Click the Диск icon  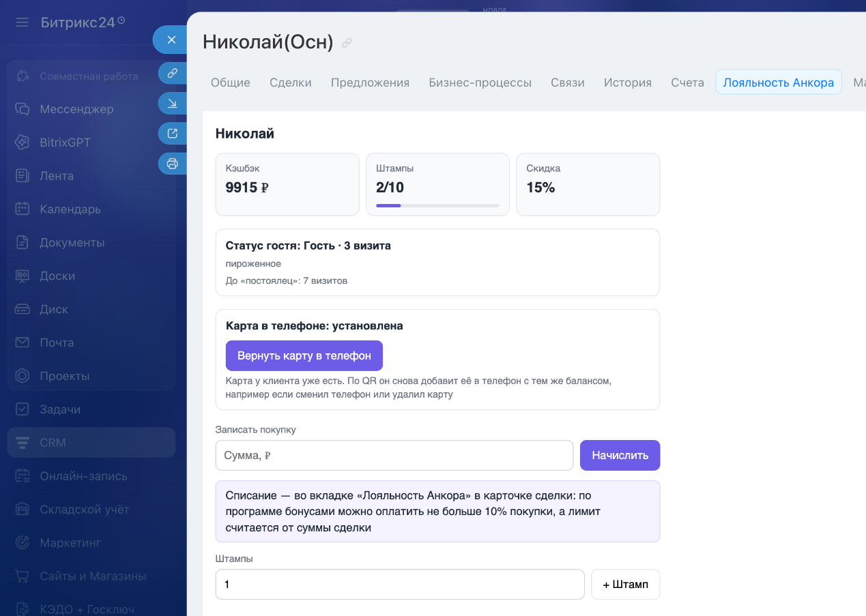click(x=23, y=310)
